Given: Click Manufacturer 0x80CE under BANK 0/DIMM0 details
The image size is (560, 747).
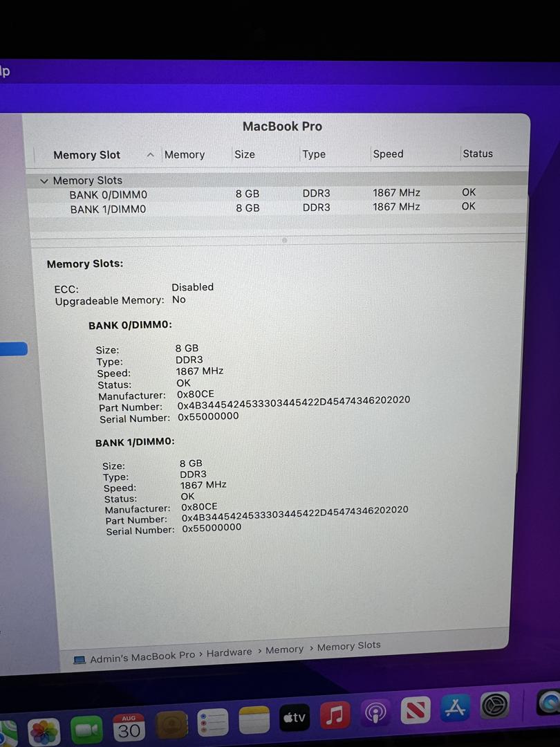Looking at the screenshot, I should (196, 394).
